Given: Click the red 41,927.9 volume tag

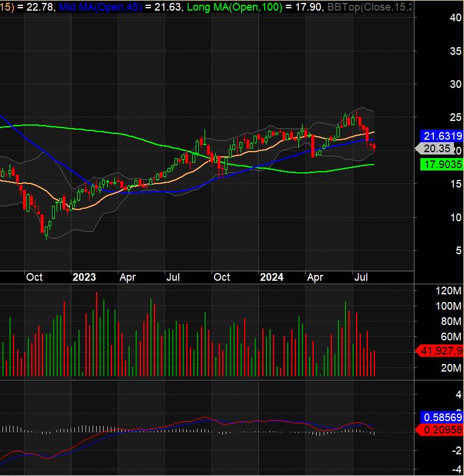Looking at the screenshot, I should 441,352.
